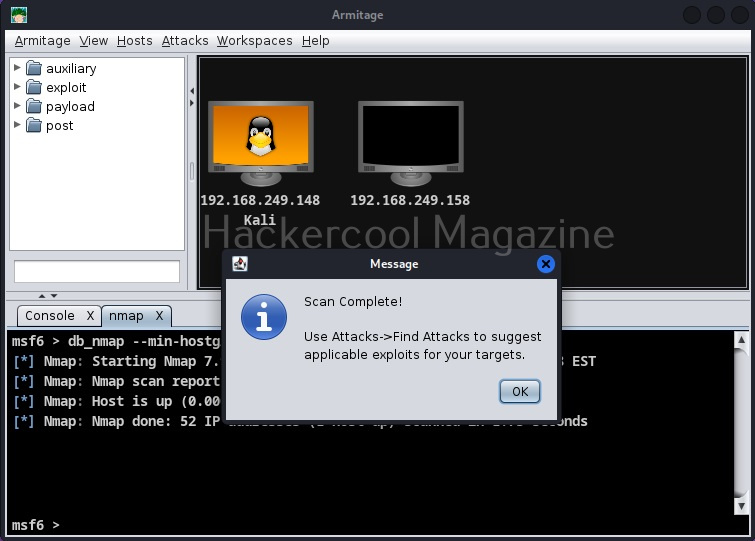This screenshot has width=755, height=541.
Task: Click the Message dialog window icon
Action: click(240, 264)
